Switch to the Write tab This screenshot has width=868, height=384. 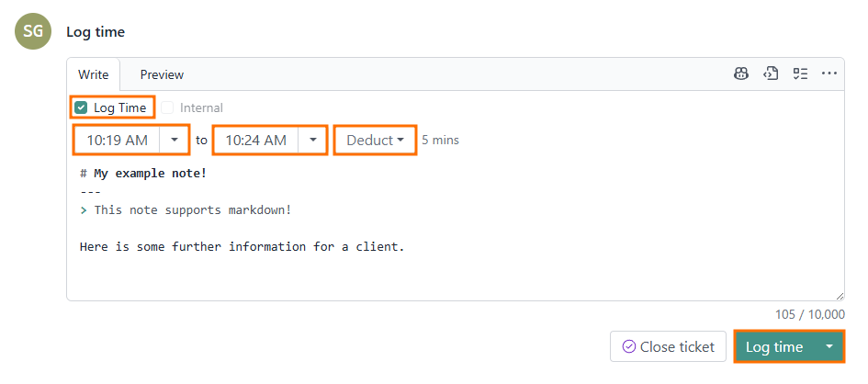click(93, 74)
